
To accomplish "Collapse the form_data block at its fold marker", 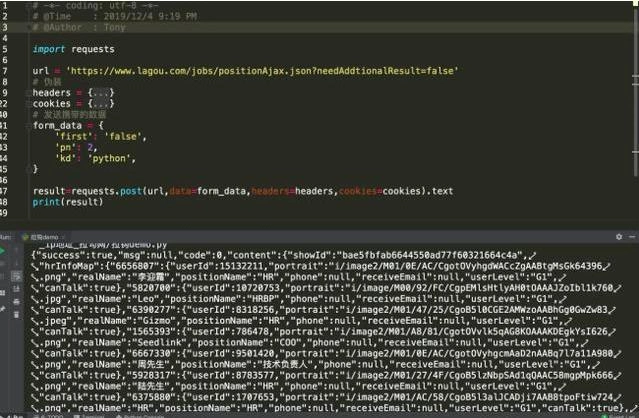I will [x=29, y=126].
